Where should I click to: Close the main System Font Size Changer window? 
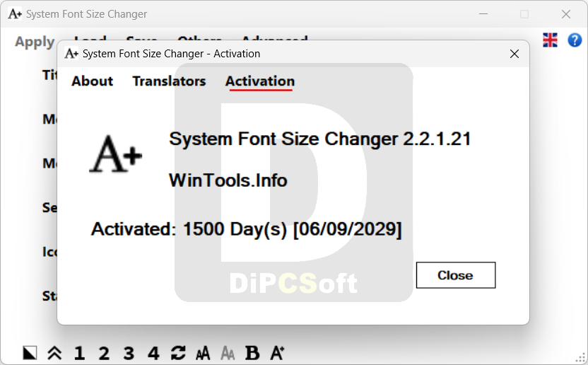(x=566, y=14)
